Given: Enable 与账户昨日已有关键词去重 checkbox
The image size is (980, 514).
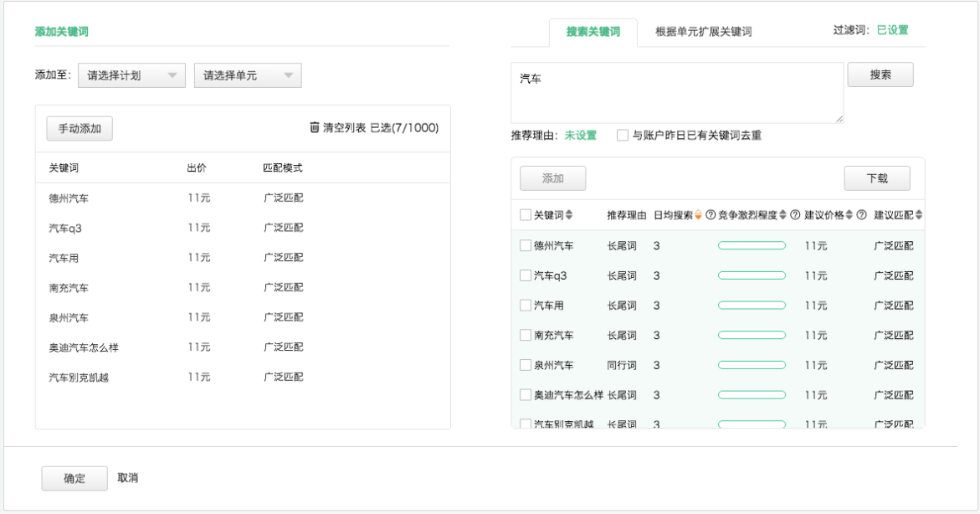Looking at the screenshot, I should coord(623,135).
